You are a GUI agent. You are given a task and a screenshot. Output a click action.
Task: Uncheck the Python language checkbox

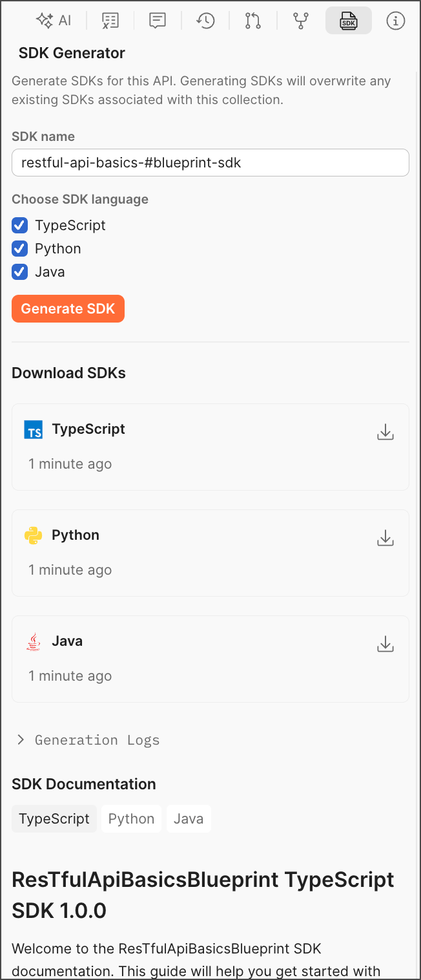coord(20,249)
